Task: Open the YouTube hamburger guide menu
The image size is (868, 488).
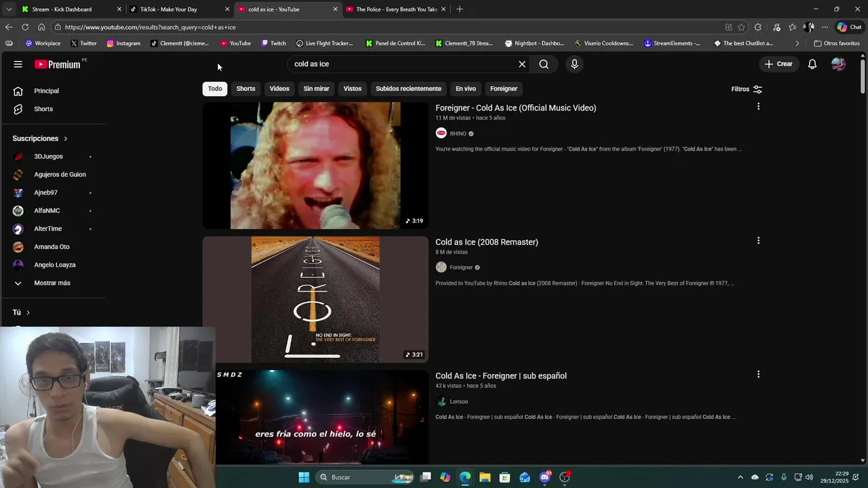Action: 18,64
